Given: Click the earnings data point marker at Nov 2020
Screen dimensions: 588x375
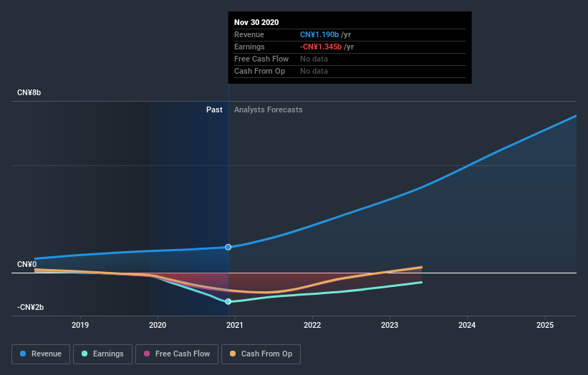Looking at the screenshot, I should click(x=228, y=301).
